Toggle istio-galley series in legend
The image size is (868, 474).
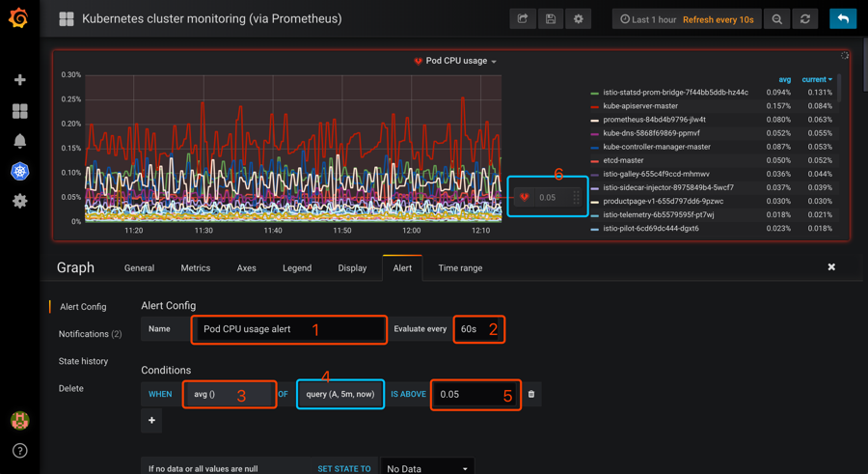(656, 174)
